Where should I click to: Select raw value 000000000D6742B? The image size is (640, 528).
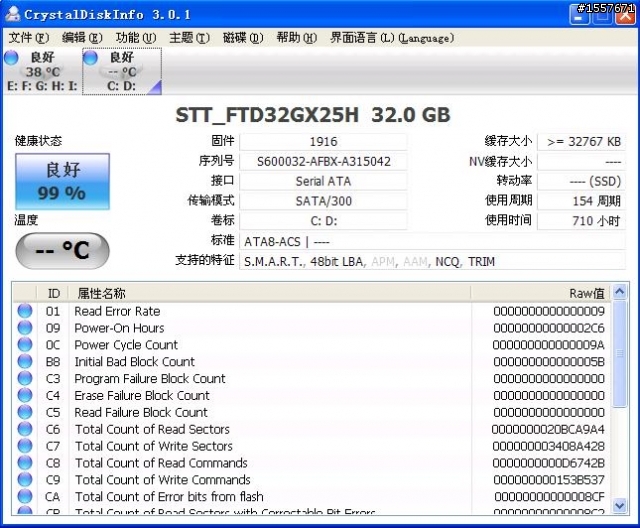point(548,463)
